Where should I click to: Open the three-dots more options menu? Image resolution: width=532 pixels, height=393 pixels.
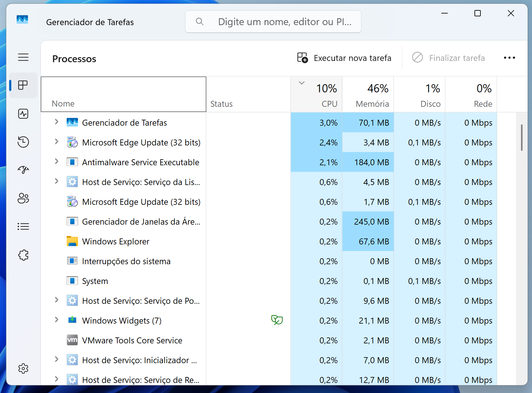509,58
